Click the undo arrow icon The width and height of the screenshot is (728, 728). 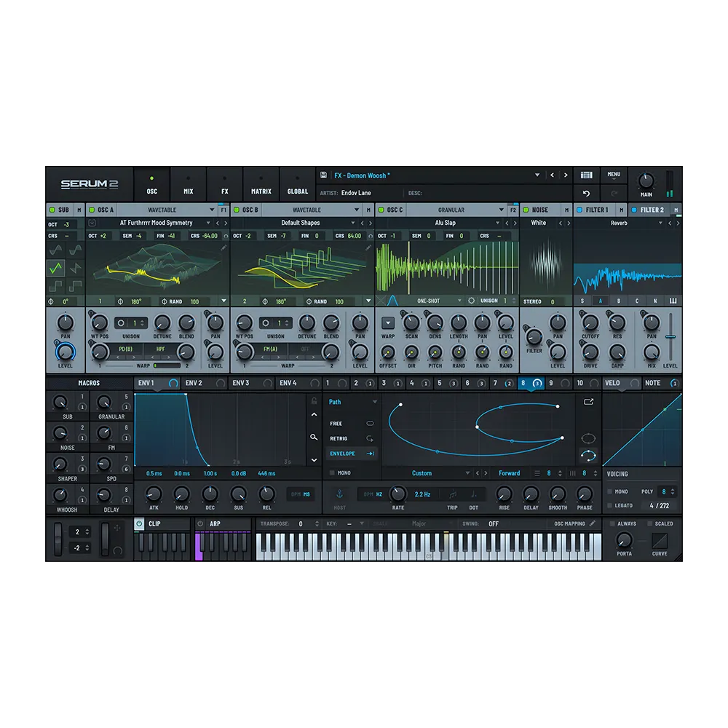(x=586, y=193)
